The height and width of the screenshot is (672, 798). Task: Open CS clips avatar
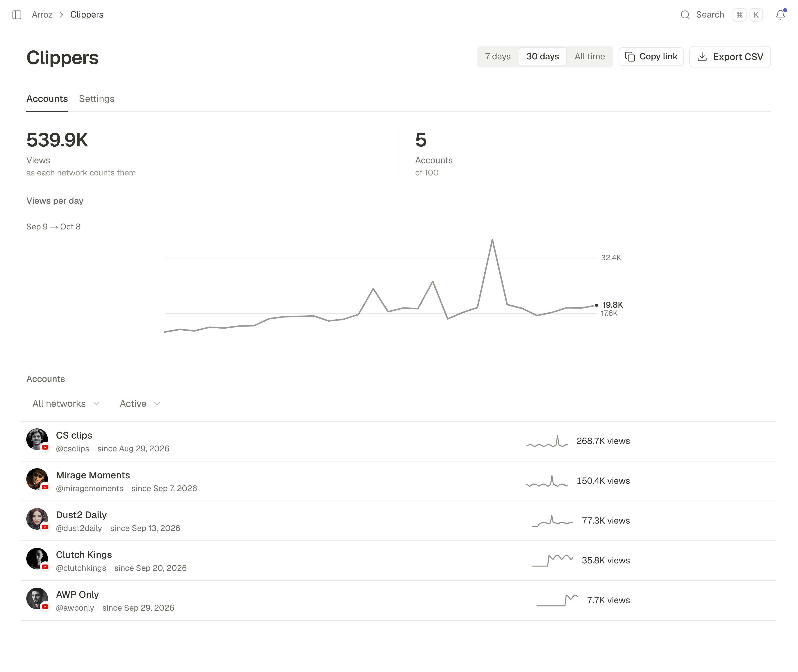37,439
